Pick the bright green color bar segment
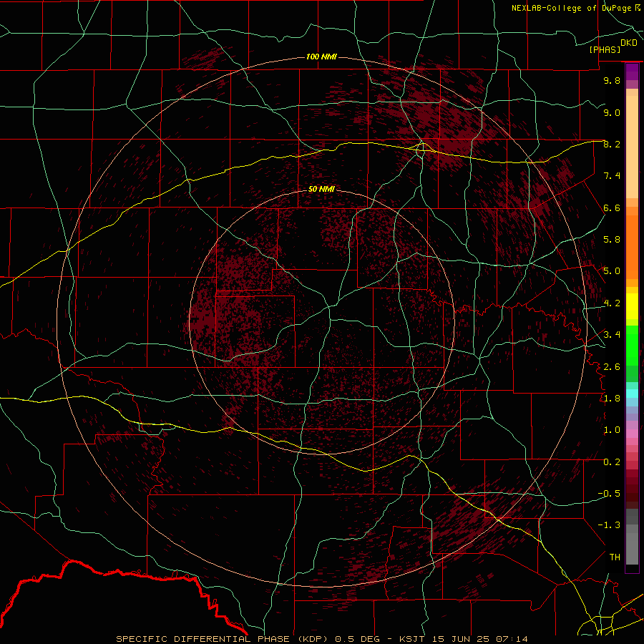 click(x=632, y=346)
